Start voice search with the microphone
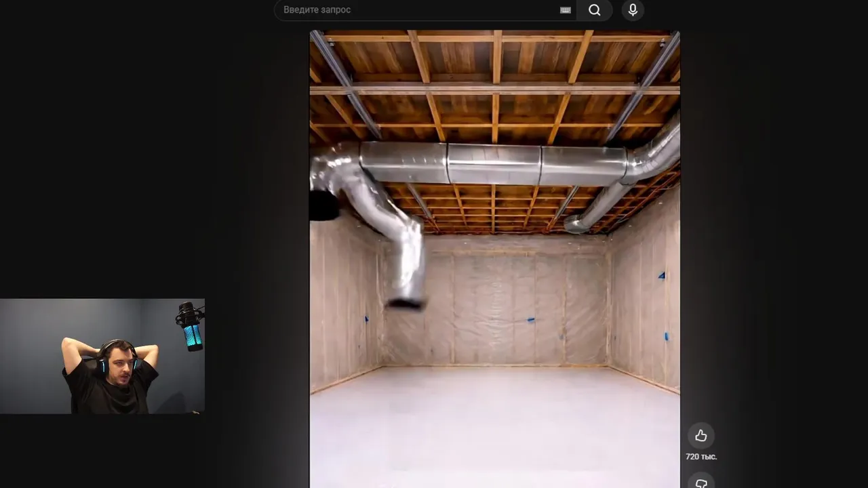Viewport: 868px width, 488px height. (633, 10)
